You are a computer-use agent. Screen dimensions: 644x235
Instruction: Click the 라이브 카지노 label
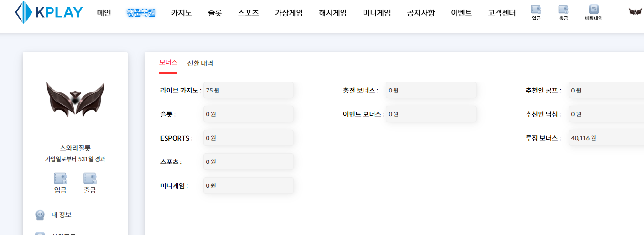tap(181, 90)
